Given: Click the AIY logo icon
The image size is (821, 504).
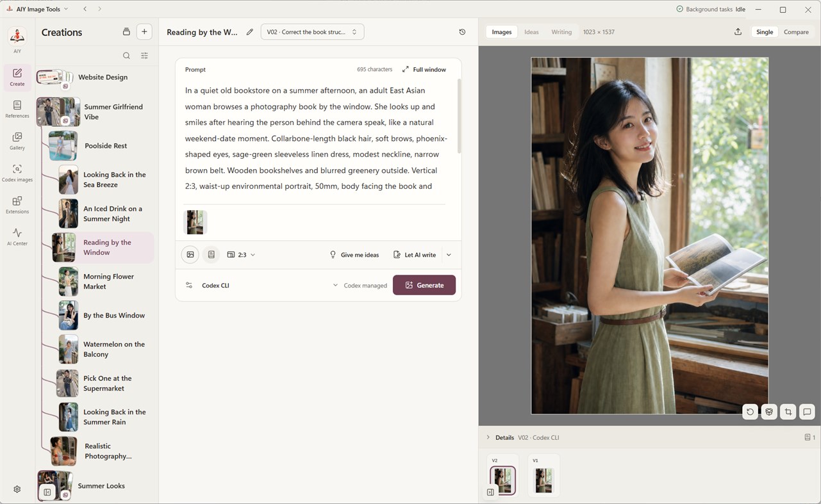Looking at the screenshot, I should click(17, 37).
